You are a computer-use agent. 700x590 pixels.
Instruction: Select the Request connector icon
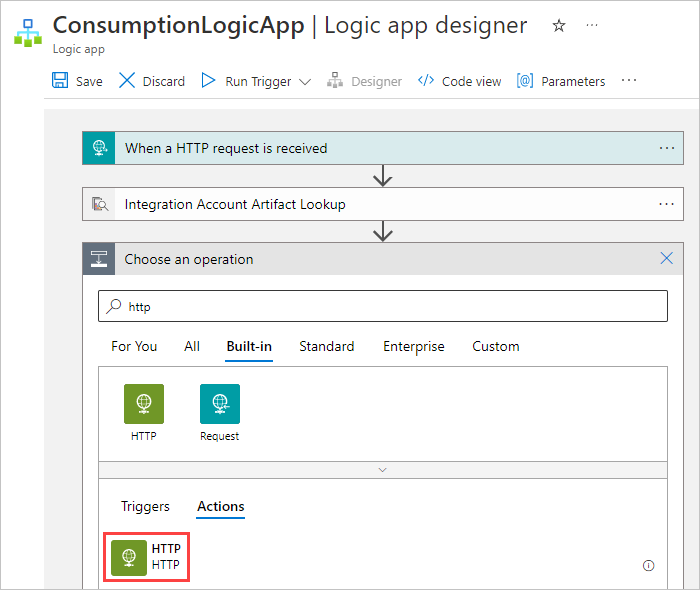tap(220, 404)
